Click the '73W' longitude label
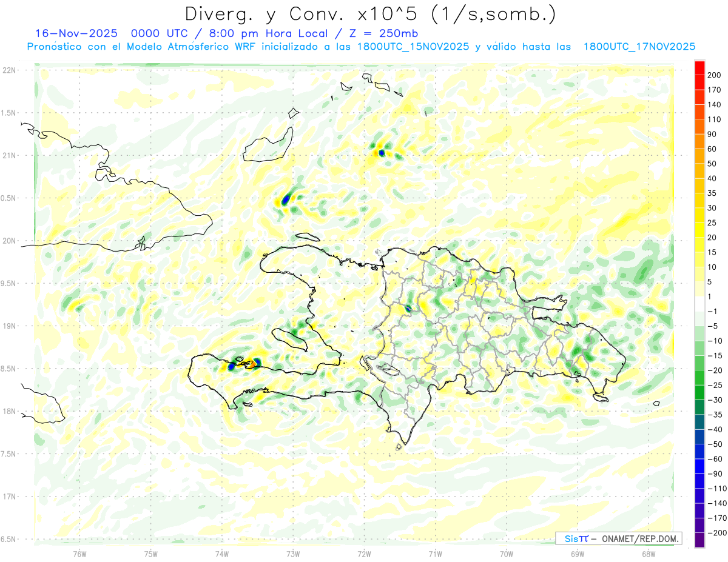Screen dimensions: 728x562 coord(293,554)
